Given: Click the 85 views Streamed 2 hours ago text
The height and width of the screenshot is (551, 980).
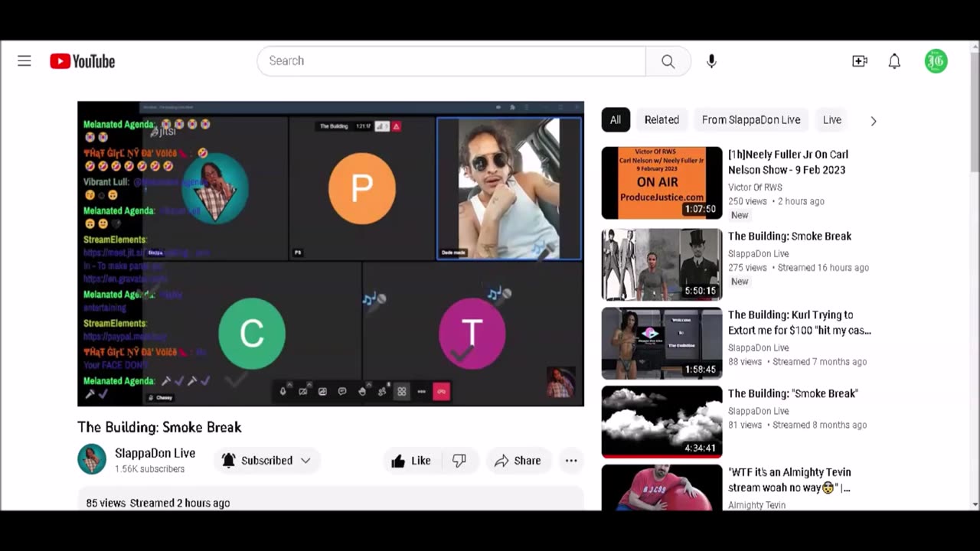Looking at the screenshot, I should (158, 503).
